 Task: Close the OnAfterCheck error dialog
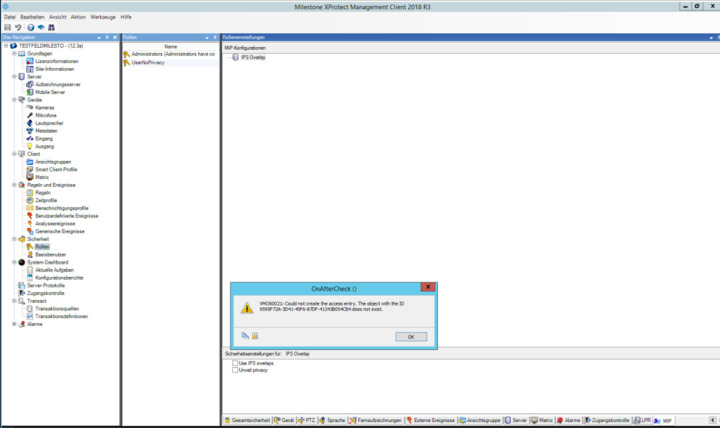click(x=425, y=288)
